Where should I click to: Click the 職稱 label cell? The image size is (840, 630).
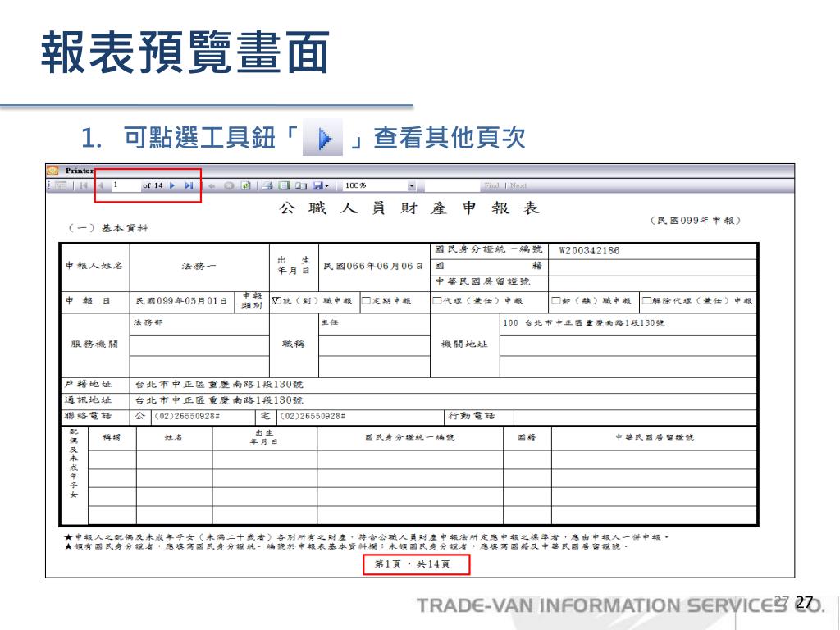[x=294, y=344]
